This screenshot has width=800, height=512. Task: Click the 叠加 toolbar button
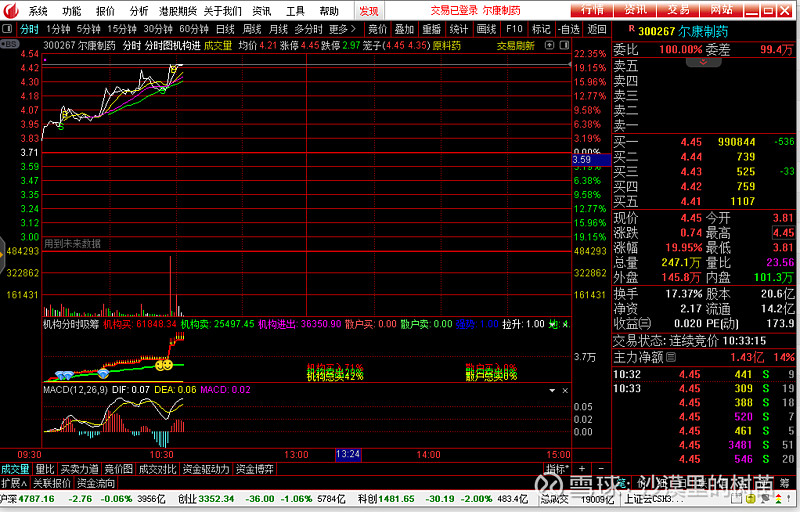pyautogui.click(x=405, y=29)
